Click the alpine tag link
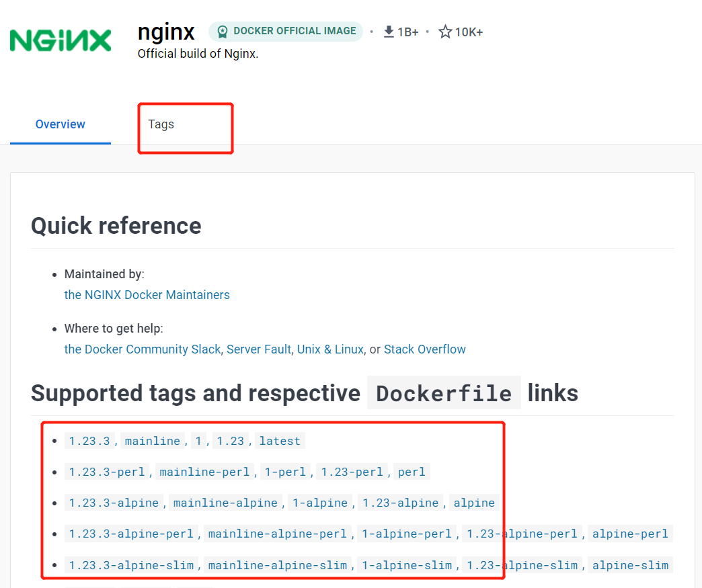This screenshot has width=702, height=588. pos(474,503)
